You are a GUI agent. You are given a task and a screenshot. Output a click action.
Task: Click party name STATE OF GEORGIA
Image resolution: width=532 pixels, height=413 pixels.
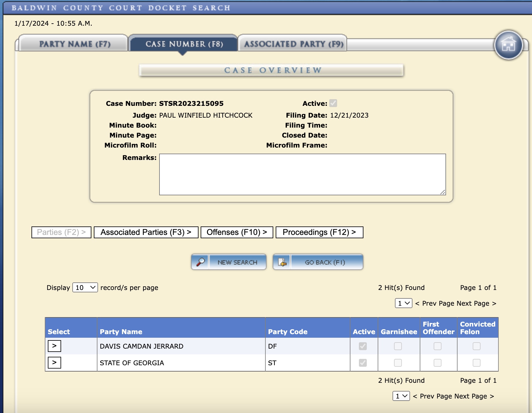(x=132, y=363)
